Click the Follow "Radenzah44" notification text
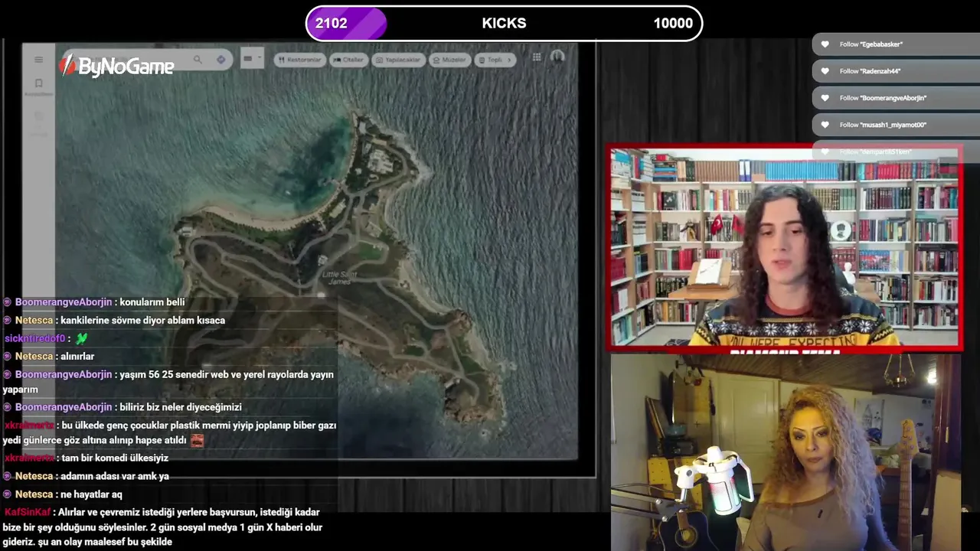Viewport: 980px width, 551px height. coord(870,71)
